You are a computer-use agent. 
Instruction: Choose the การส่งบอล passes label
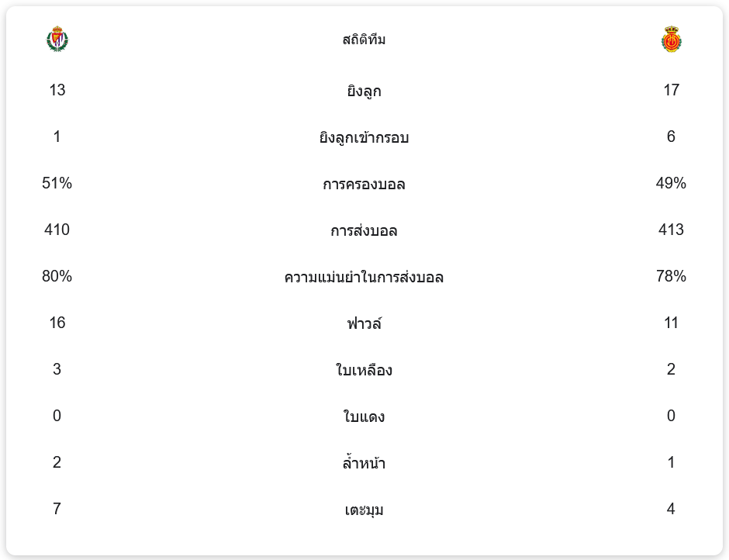(364, 230)
